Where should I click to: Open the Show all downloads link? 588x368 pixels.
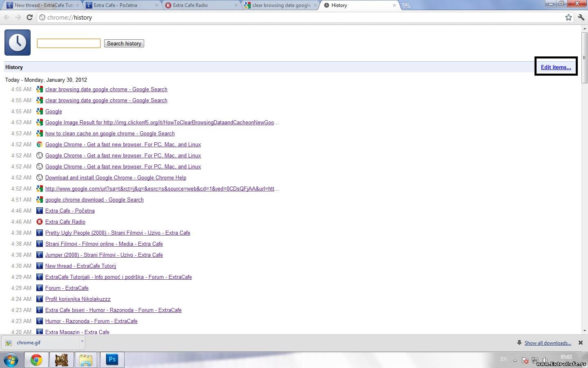(x=548, y=343)
